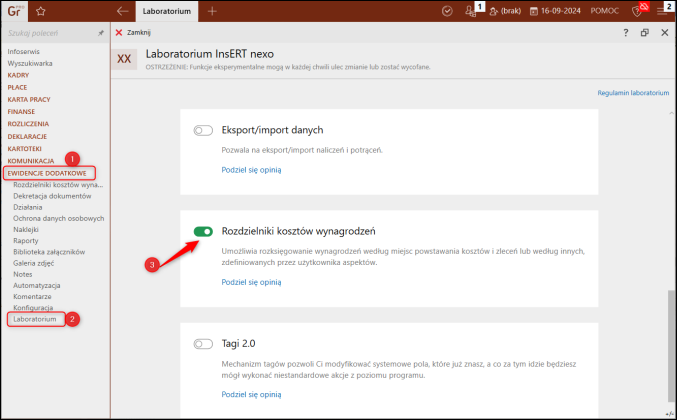Open Galeria zdjęć sidebar item
The image size is (677, 420).
(x=33, y=263)
